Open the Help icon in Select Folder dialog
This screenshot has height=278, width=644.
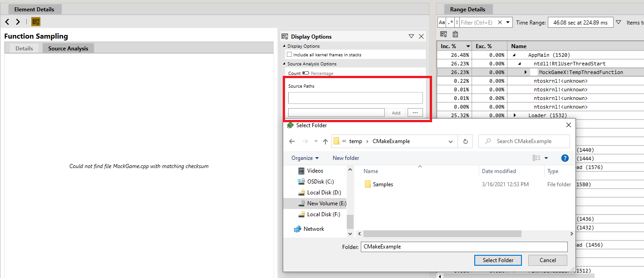(565, 158)
